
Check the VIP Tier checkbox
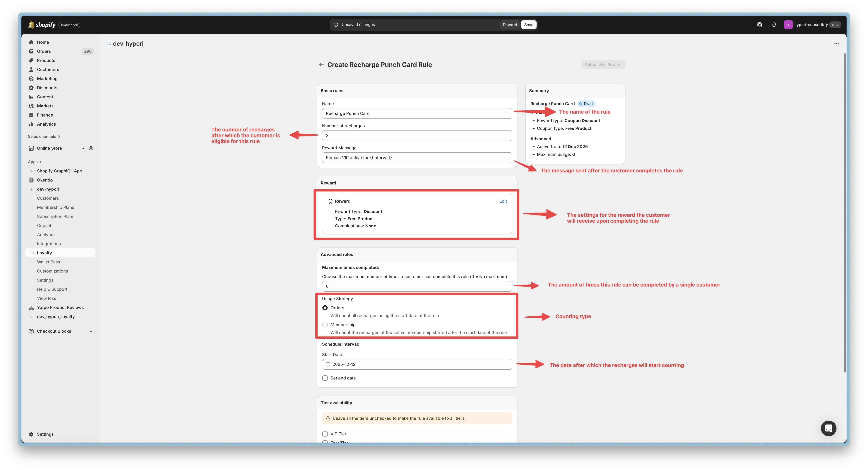325,434
